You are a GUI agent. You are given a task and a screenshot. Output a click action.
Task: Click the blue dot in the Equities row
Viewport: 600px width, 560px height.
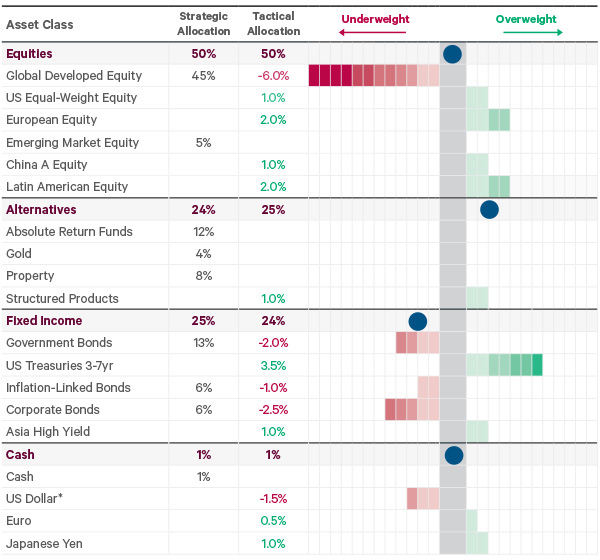[x=452, y=54]
